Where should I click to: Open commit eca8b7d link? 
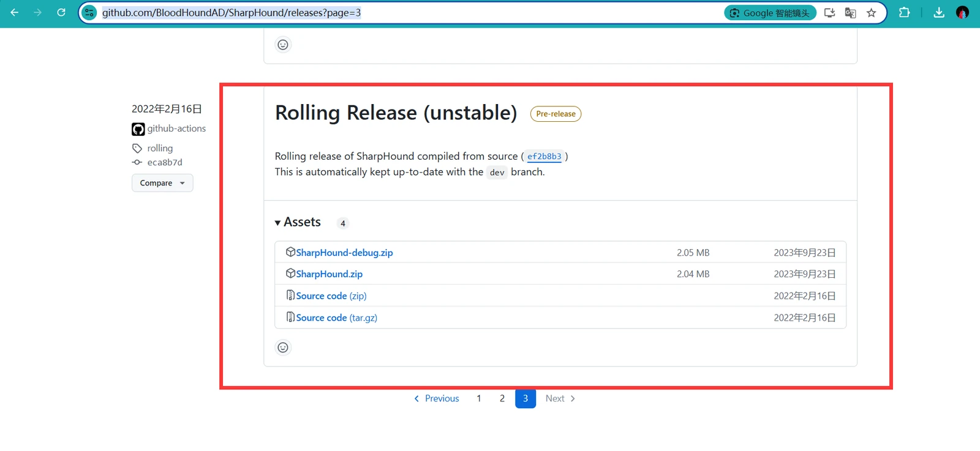point(165,162)
